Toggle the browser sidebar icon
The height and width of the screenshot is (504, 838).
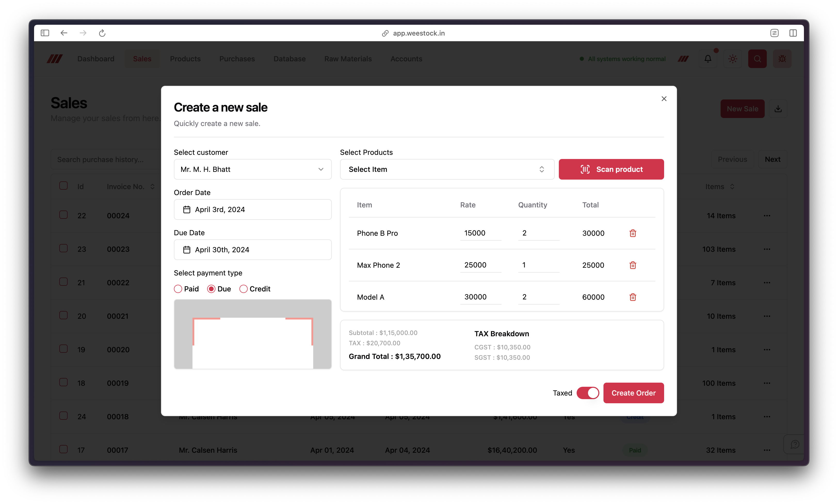click(45, 33)
